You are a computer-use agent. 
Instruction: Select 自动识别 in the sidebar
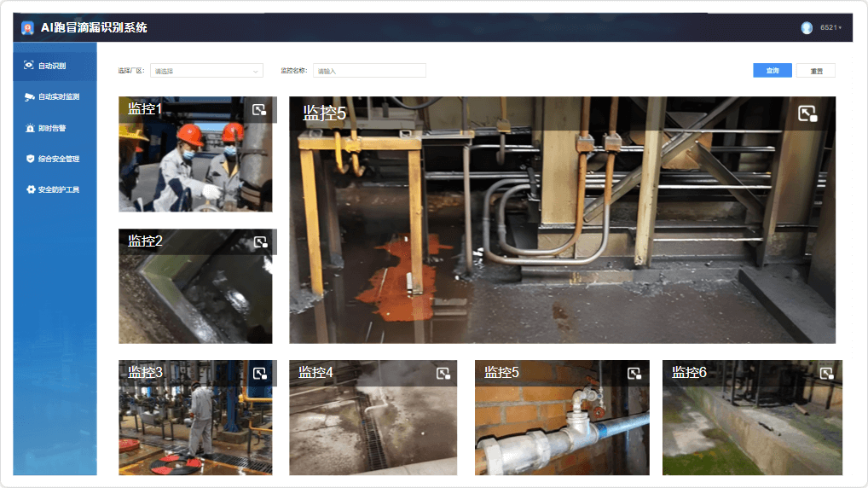[52, 66]
